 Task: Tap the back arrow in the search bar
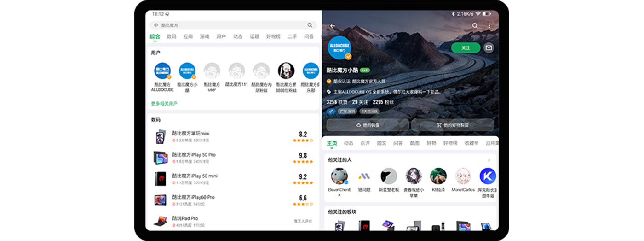[156, 25]
